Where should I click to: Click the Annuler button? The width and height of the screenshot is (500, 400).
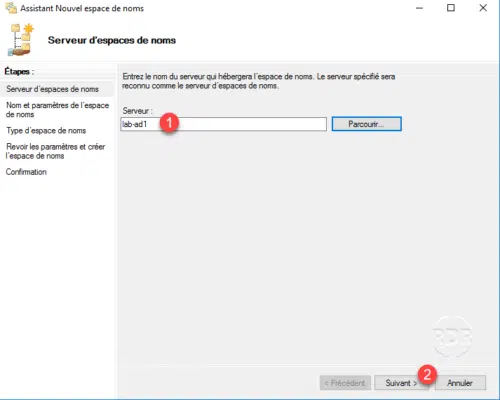[x=460, y=383]
